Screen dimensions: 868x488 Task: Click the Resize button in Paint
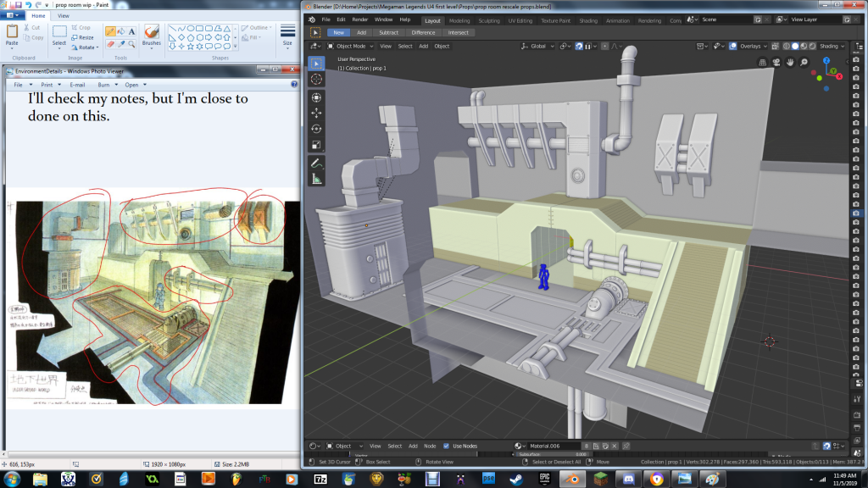(82, 37)
